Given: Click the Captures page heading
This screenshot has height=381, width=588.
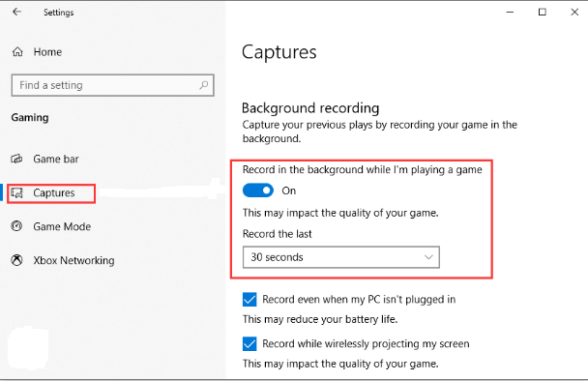Looking at the screenshot, I should (x=279, y=52).
